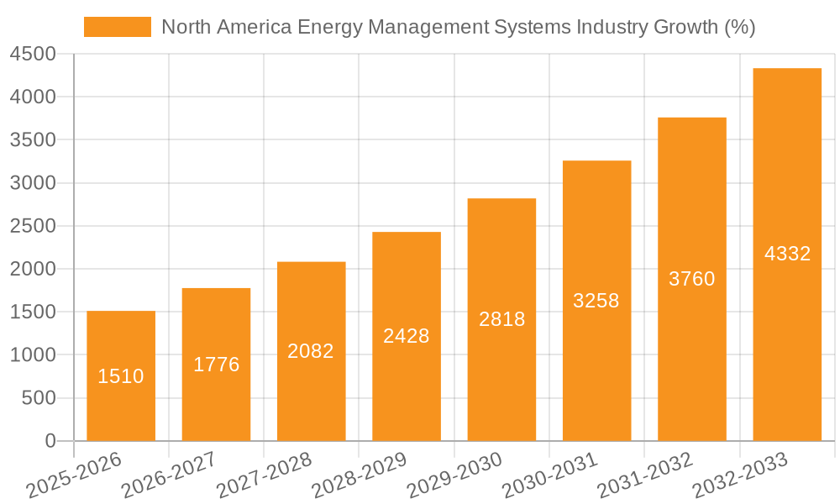
Task: Click y-axis tick value 2000
Action: point(33,269)
